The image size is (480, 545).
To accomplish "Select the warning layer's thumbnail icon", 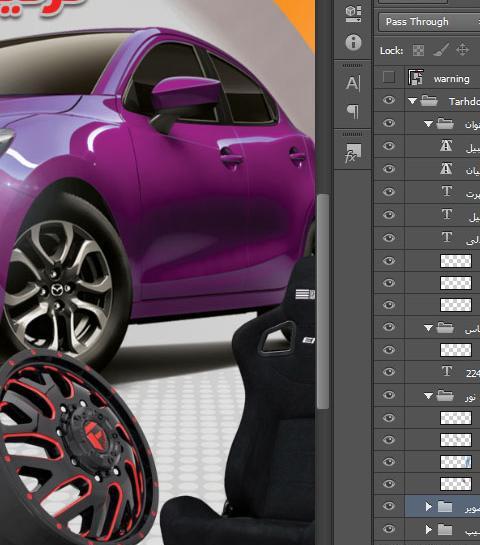I will point(416,78).
